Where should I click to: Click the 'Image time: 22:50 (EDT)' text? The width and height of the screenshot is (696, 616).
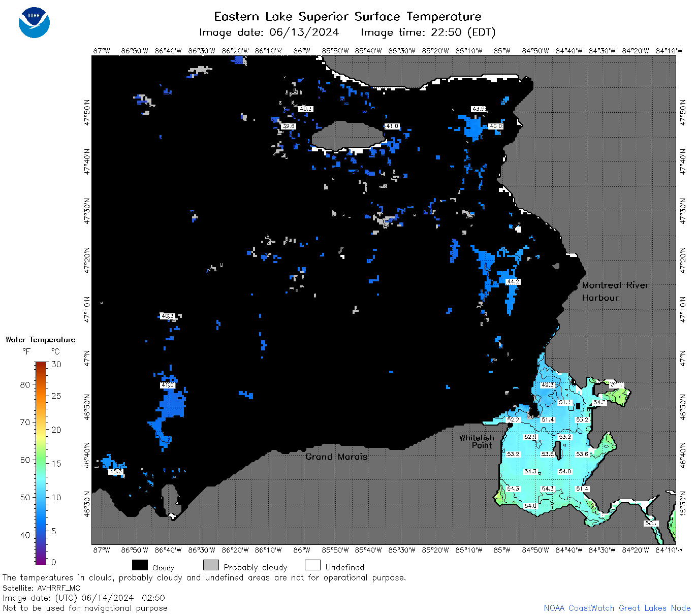coord(428,33)
